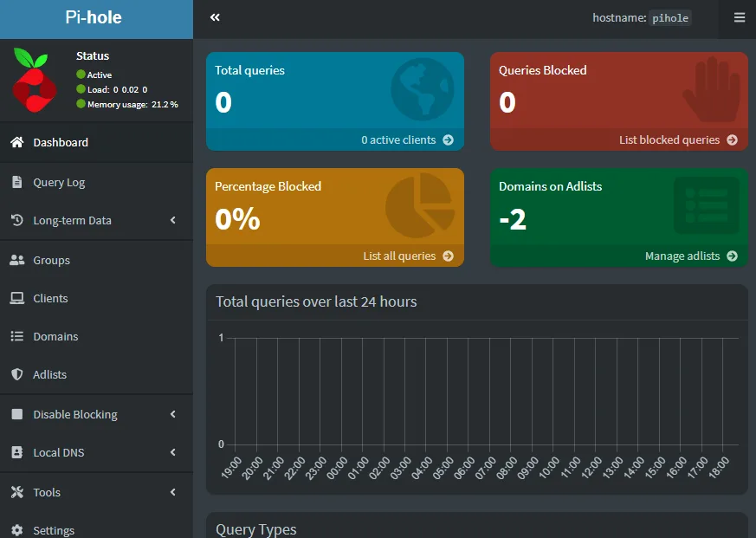Click the 18:00 label on chart axis

[719, 467]
